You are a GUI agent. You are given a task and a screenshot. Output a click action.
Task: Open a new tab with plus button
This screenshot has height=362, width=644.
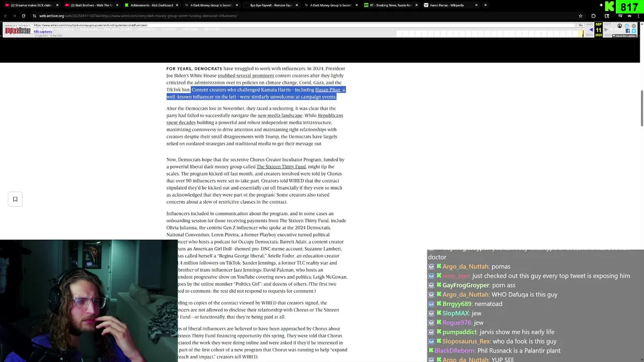tap(485, 5)
